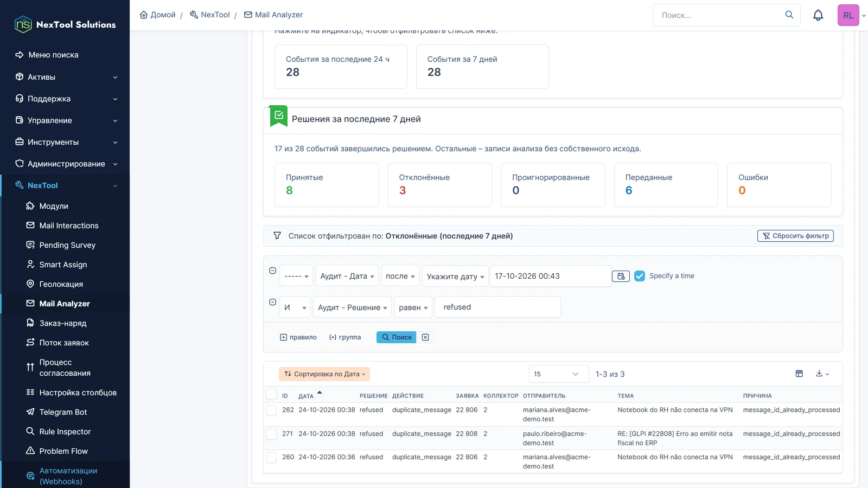Screen dimensions: 868x488
Task: Click the column display toggle icon
Action: pos(799,374)
